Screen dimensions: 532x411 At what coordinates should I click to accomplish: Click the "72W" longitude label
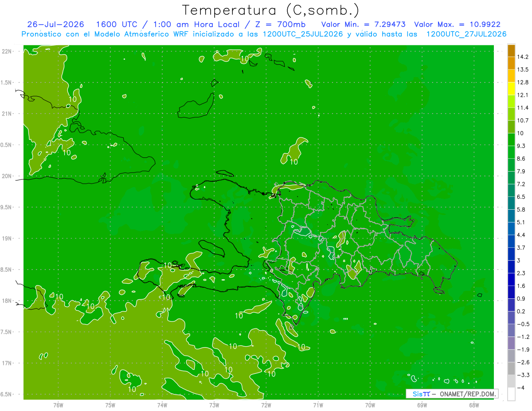click(266, 405)
